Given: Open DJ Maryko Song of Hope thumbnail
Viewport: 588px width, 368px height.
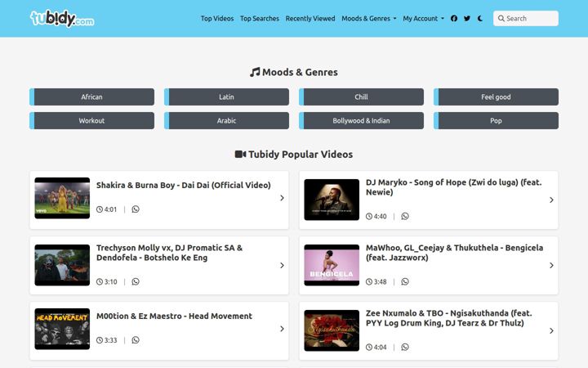Looking at the screenshot, I should (x=332, y=200).
